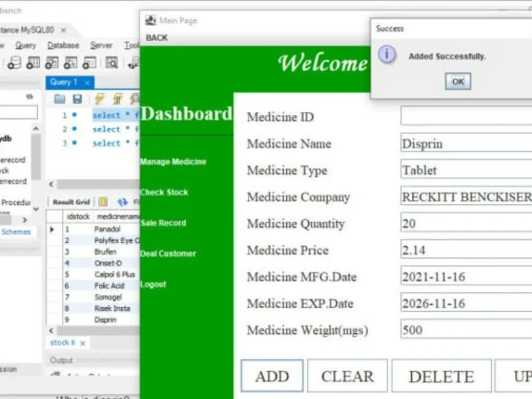
Task: Select the Query 1 tab
Action: click(64, 82)
